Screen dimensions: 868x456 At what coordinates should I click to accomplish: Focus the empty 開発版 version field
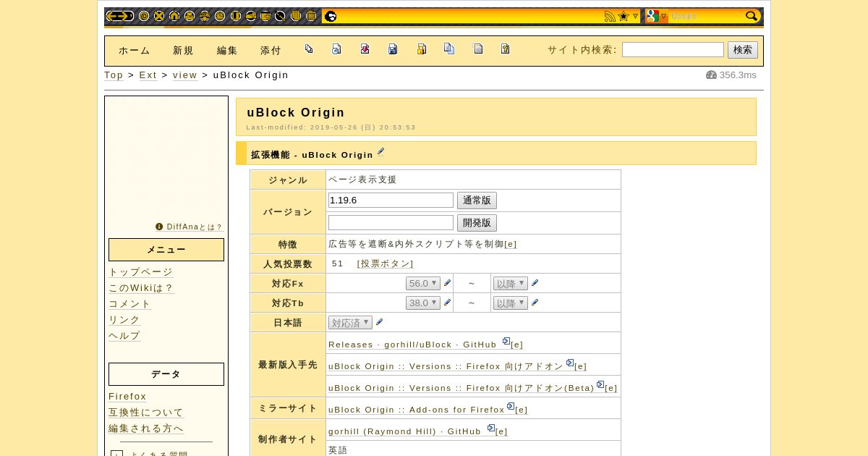pos(391,223)
